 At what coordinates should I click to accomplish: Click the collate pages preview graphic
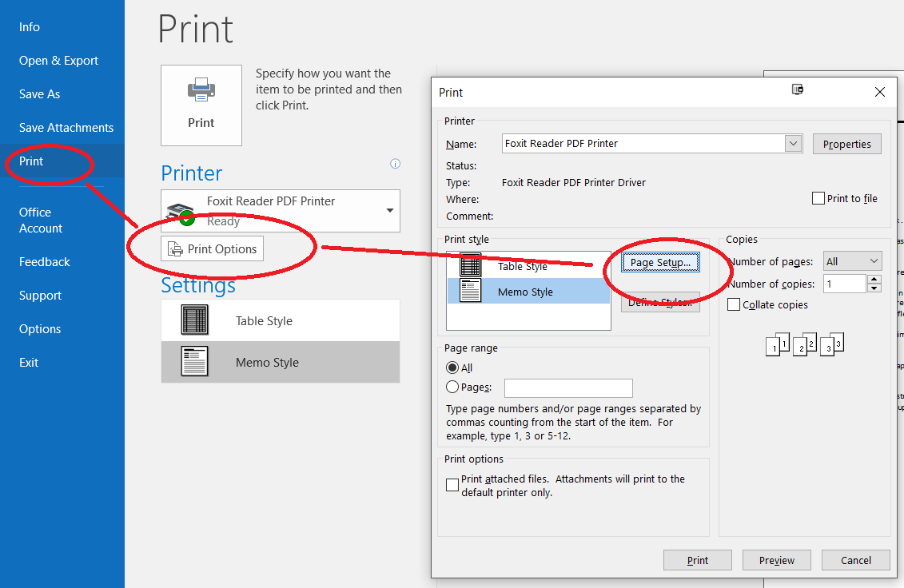point(804,344)
